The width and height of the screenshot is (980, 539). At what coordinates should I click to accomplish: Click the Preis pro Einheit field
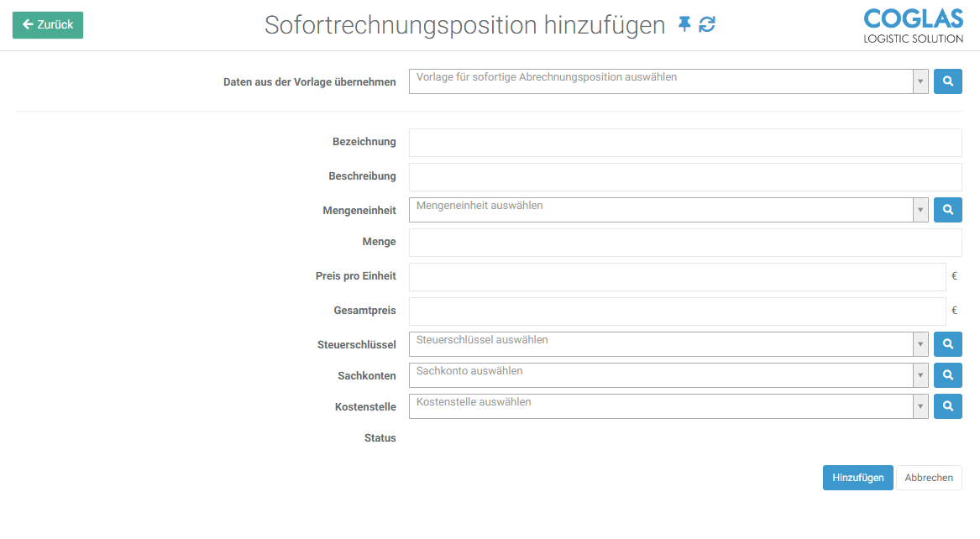point(677,277)
